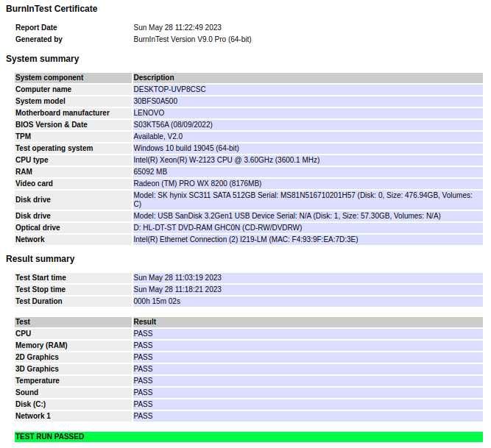Click the Intel Xeon W-2123 CPU type value
The image size is (491, 448).
(x=227, y=160)
